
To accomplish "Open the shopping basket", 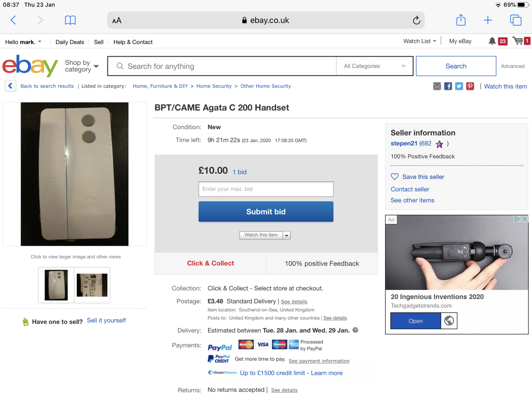I will (518, 41).
